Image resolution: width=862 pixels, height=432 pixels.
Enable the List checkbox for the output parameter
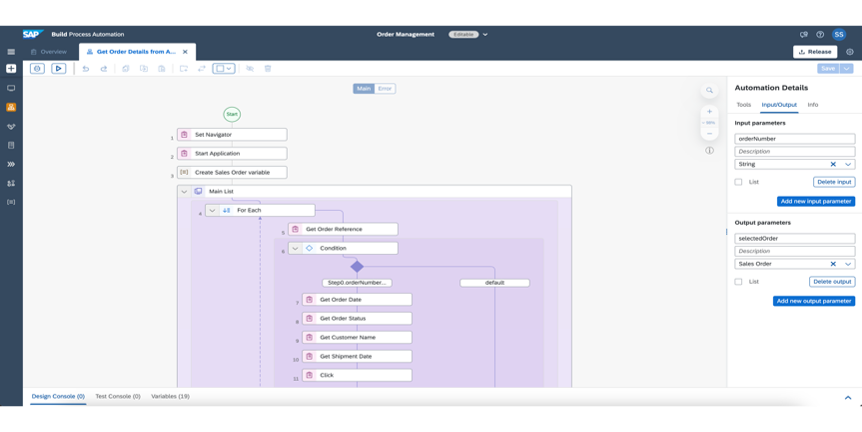click(739, 282)
